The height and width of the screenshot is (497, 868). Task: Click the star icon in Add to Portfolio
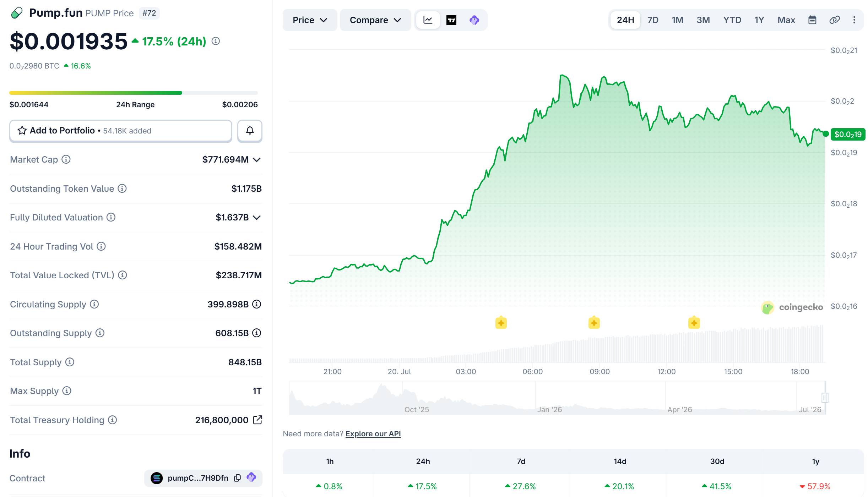click(x=22, y=131)
